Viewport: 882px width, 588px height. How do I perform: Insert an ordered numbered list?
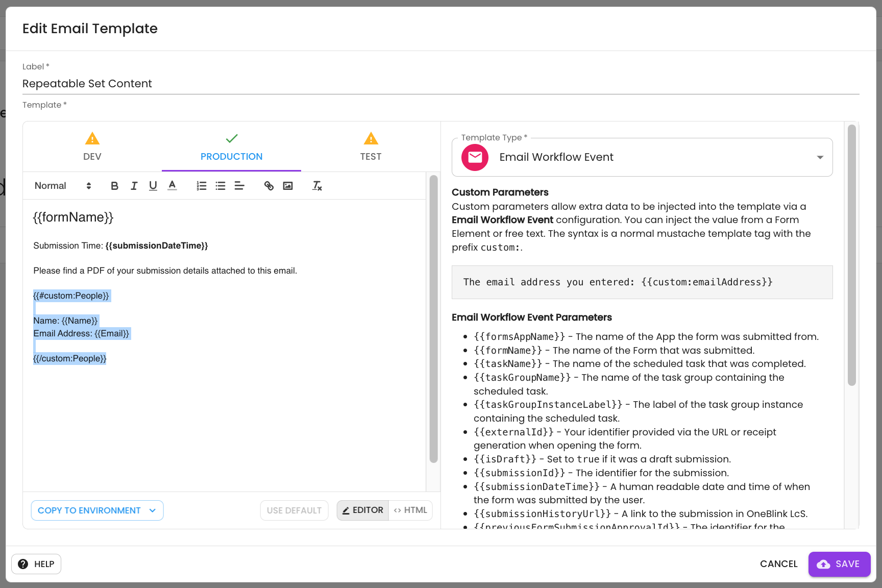202,186
